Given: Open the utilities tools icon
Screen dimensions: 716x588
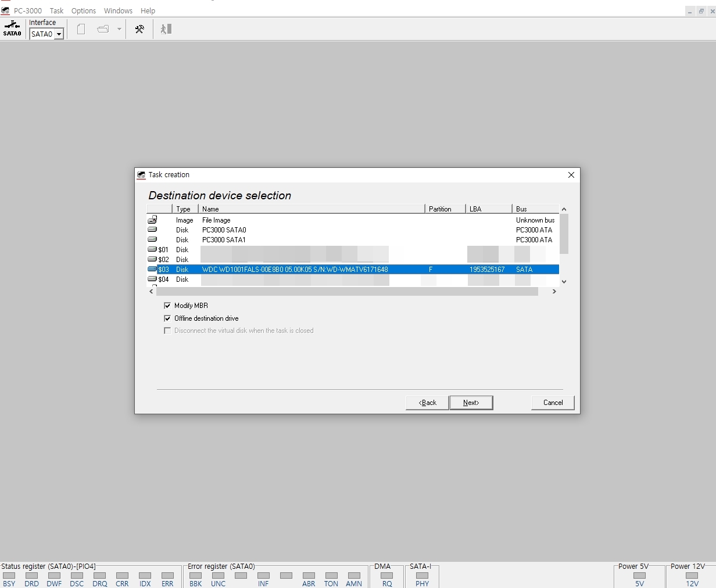Looking at the screenshot, I should click(x=139, y=29).
